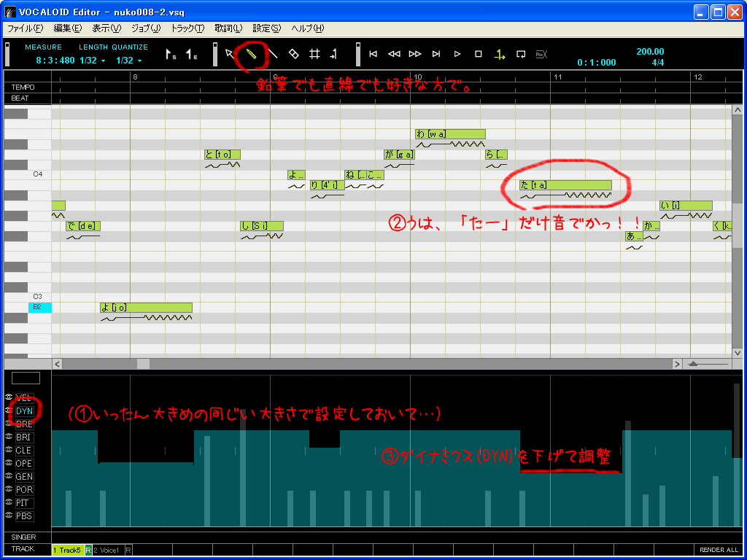Toggle the grid display icon
Screen dimensions: 747x560
coord(314,54)
